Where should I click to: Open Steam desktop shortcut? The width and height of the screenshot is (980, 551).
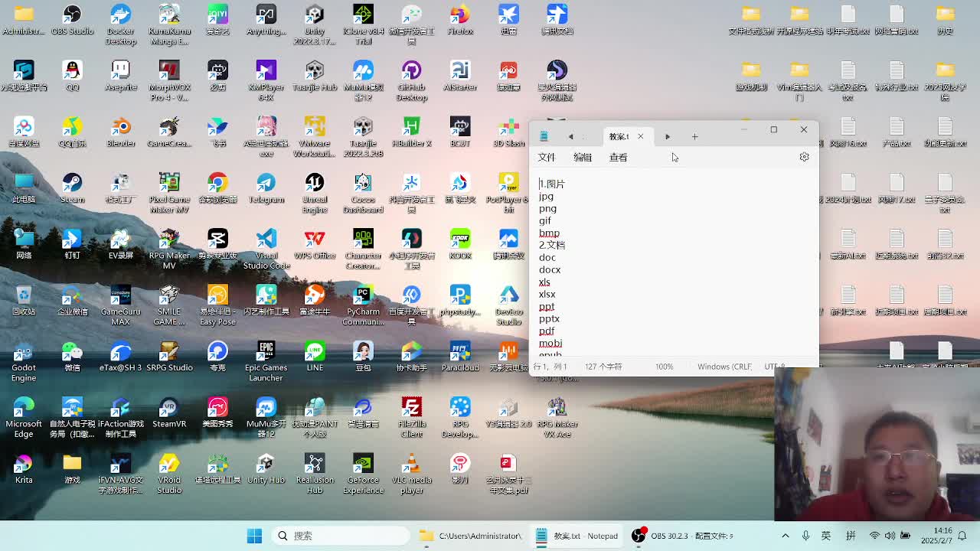tap(72, 188)
